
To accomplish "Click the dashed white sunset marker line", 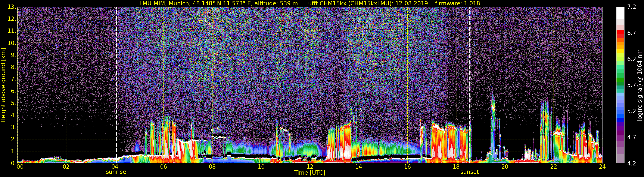I will point(470,85).
